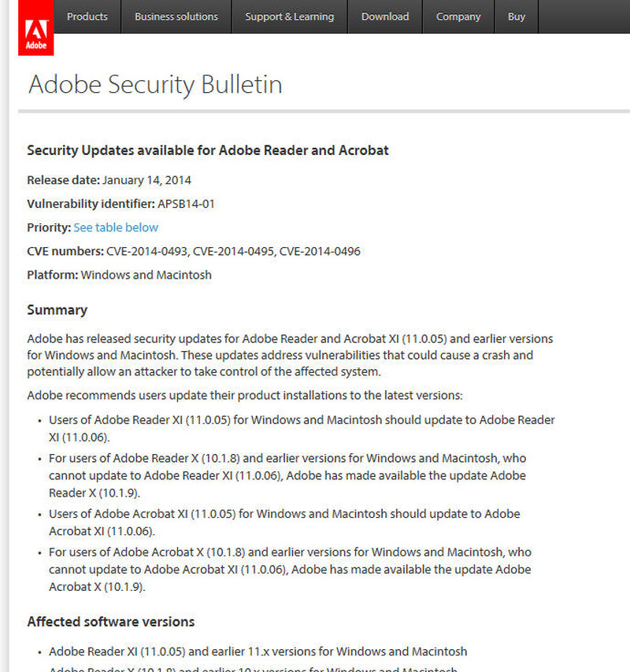Click the Security Updates available heading

tap(208, 150)
